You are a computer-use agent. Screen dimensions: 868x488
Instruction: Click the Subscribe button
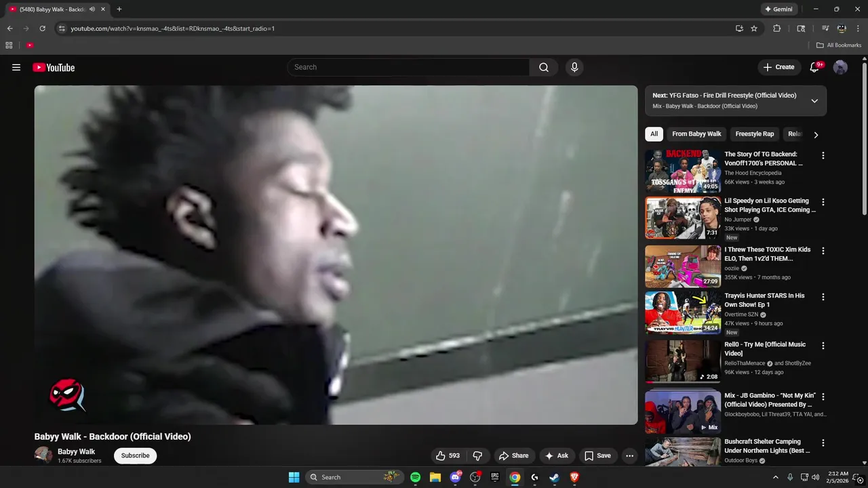pyautogui.click(x=135, y=455)
